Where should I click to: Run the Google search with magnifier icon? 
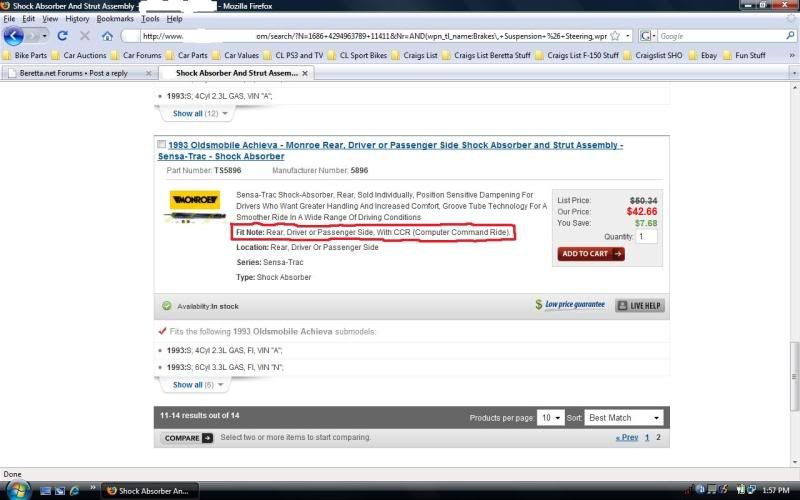790,36
